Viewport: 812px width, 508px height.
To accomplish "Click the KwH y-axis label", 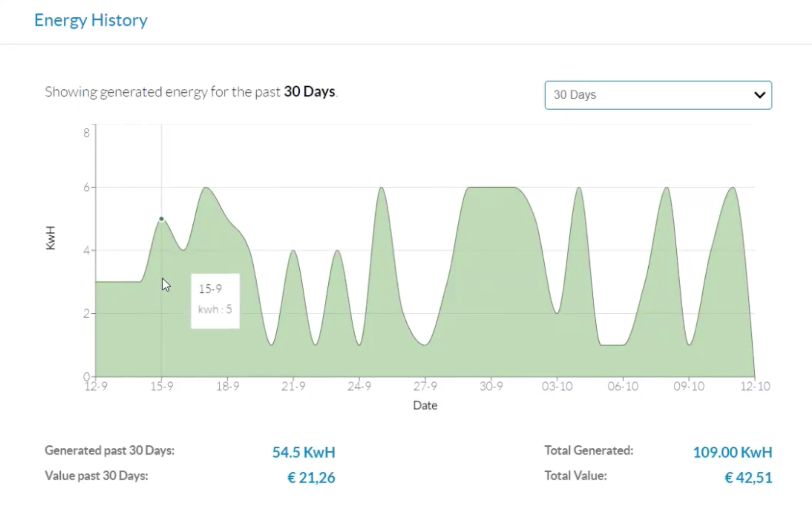I will [x=51, y=238].
